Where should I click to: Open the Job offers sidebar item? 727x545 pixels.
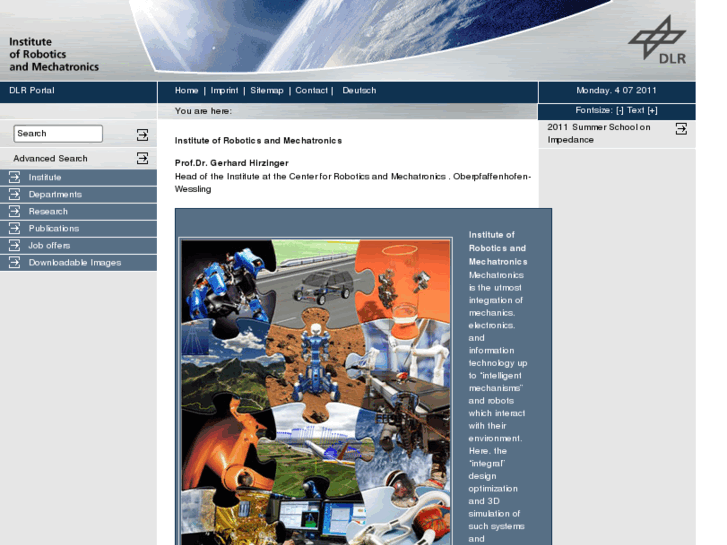[x=49, y=245]
